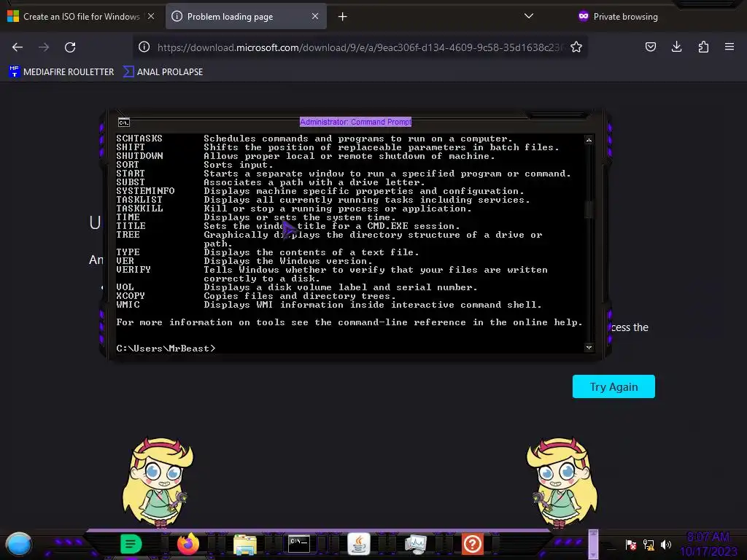
Task: Click the TASKKILL command text
Action: pyautogui.click(x=139, y=209)
